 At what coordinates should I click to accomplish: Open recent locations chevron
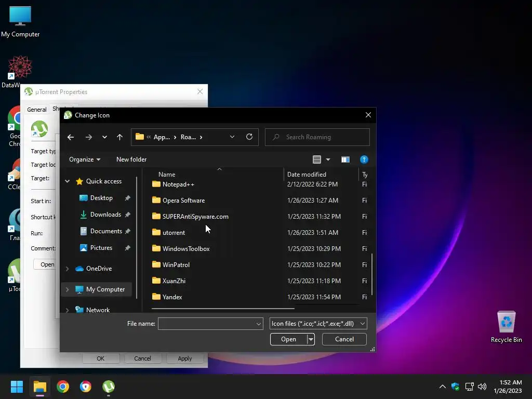tap(104, 137)
